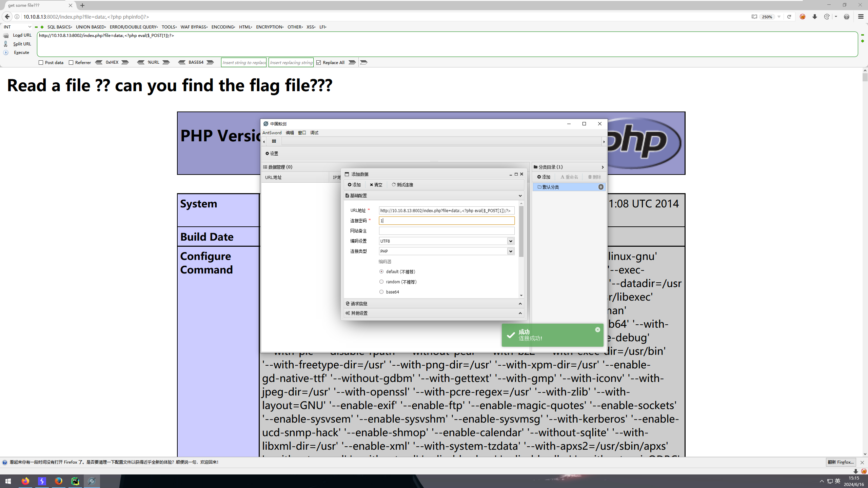Open the ENCODING menu in HackBar
The height and width of the screenshot is (488, 868).
(x=223, y=27)
